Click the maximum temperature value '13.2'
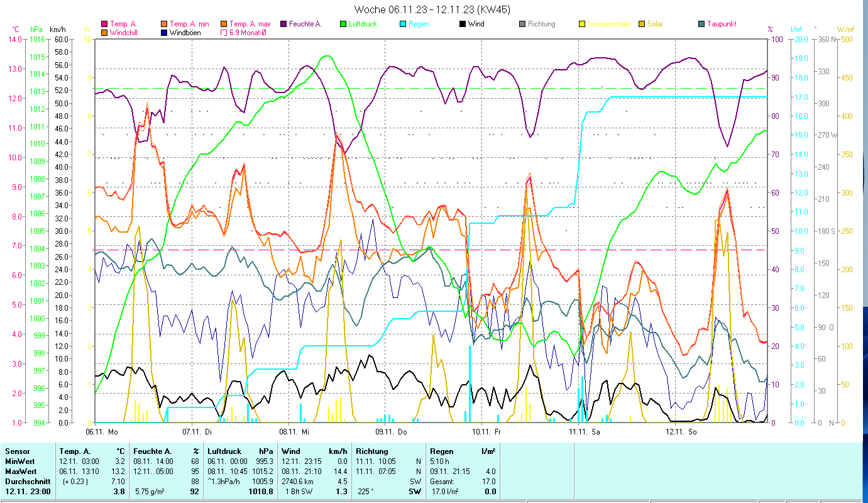This screenshot has height=503, width=868. click(119, 471)
